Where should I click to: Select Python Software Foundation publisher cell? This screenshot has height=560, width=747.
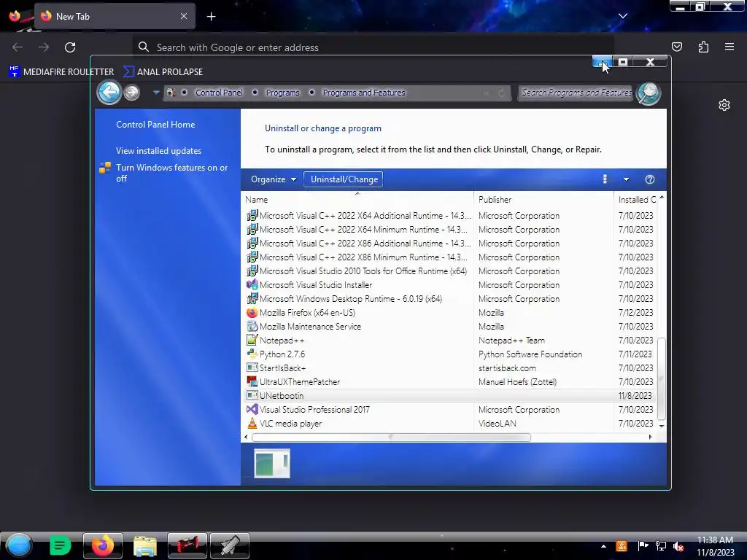[530, 354]
